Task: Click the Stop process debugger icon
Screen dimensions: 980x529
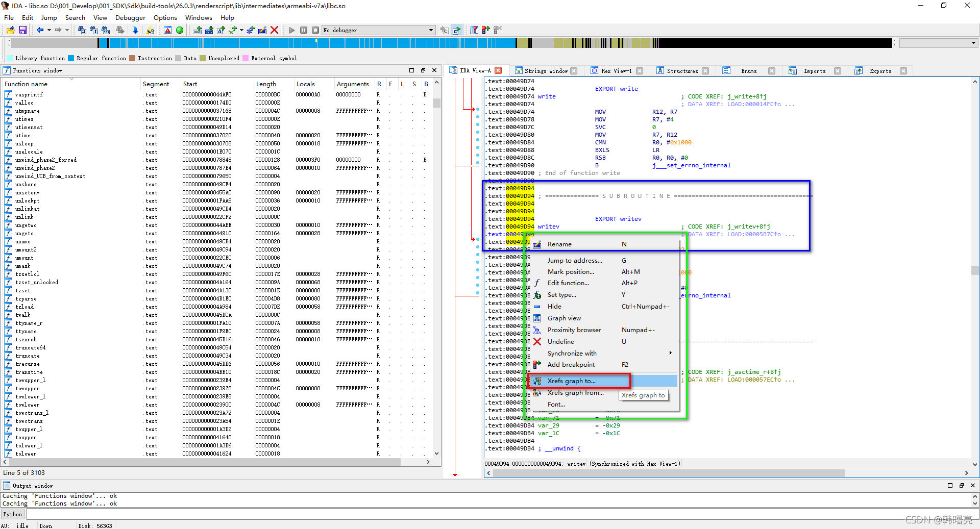Action: tap(315, 30)
